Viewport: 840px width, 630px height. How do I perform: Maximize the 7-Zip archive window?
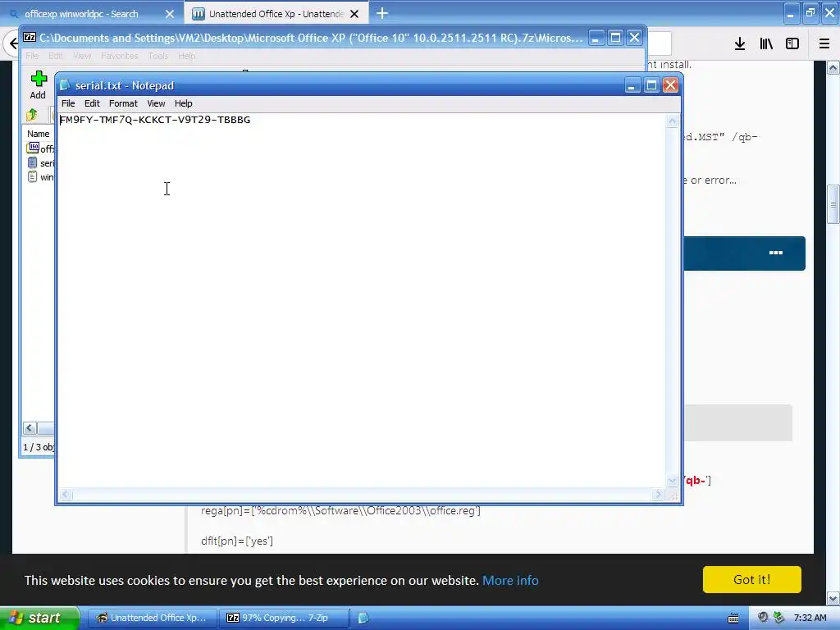tap(615, 38)
